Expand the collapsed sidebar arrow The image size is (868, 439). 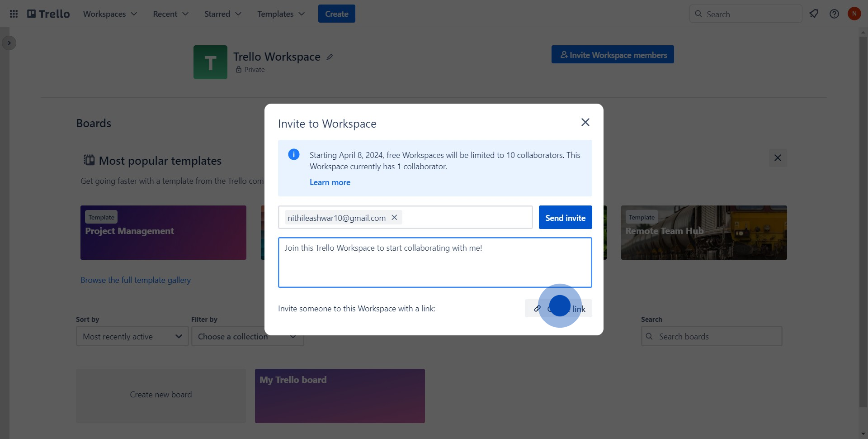9,43
